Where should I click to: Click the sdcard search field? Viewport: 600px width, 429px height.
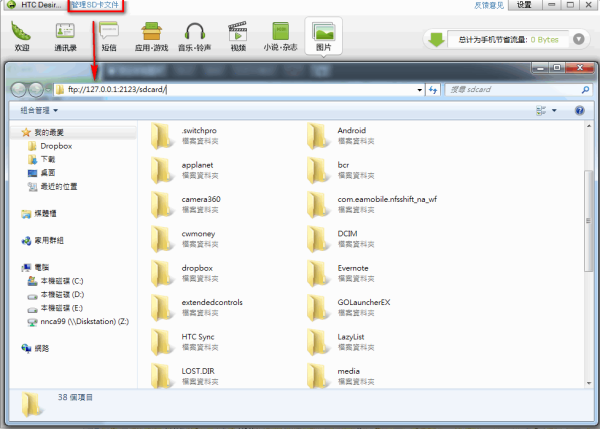click(x=513, y=90)
